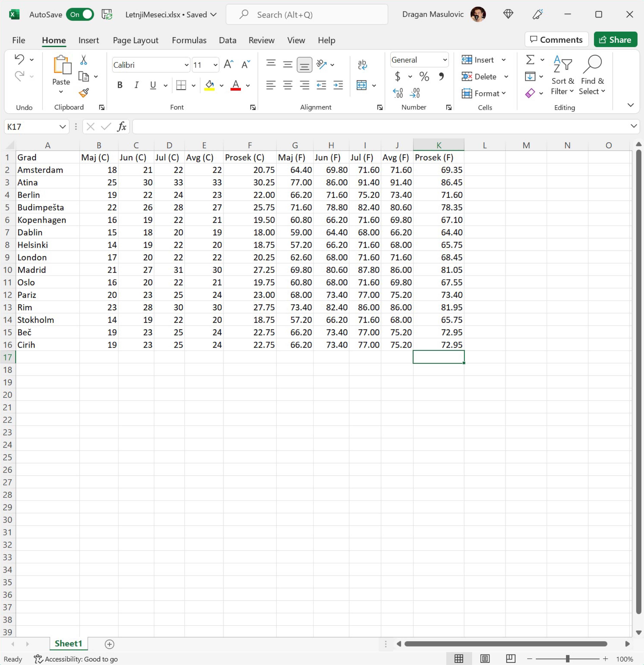The image size is (644, 665).
Task: Open the Formulas ribbon tab
Action: coord(189,40)
